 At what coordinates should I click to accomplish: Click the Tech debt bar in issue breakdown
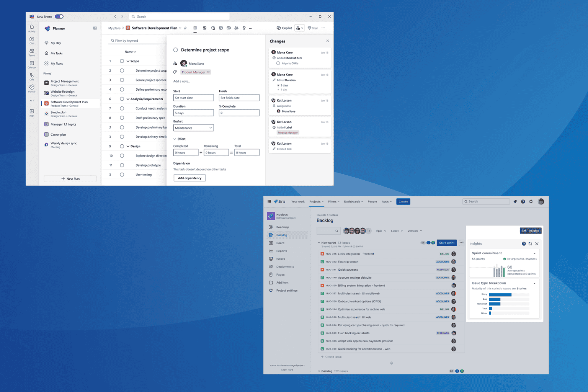495,304
